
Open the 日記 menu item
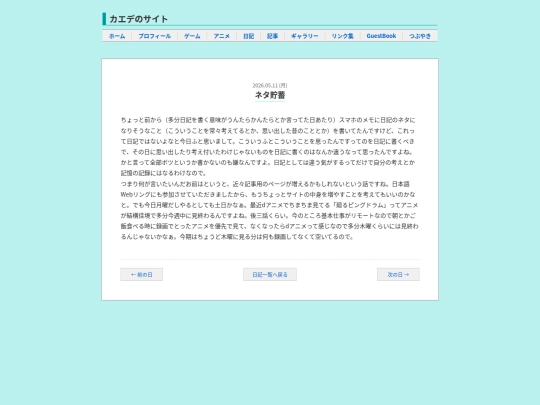(248, 36)
